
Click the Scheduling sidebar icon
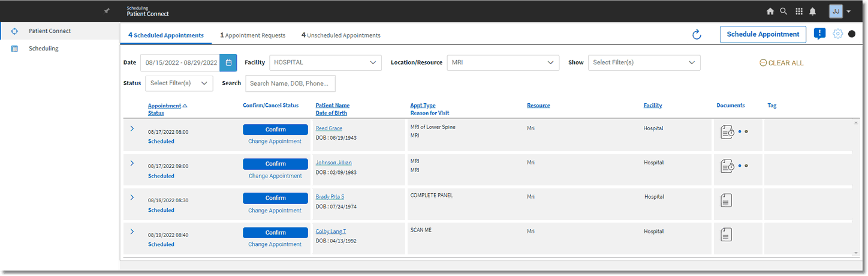pyautogui.click(x=15, y=49)
